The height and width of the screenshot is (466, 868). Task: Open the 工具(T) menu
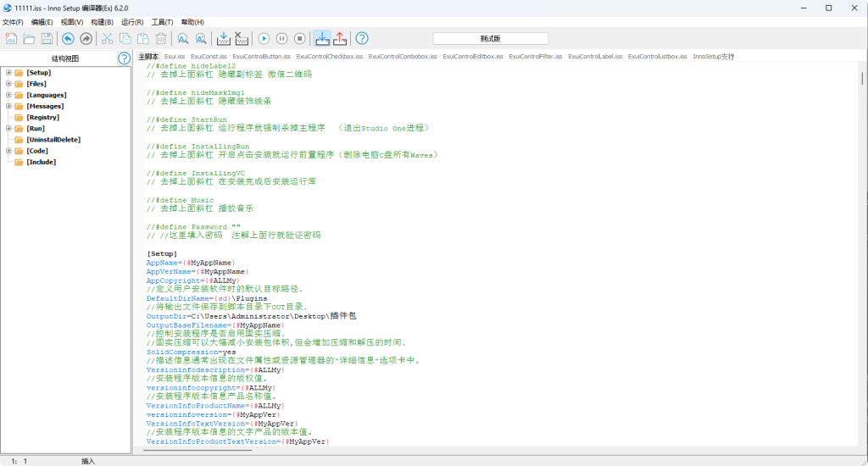162,22
